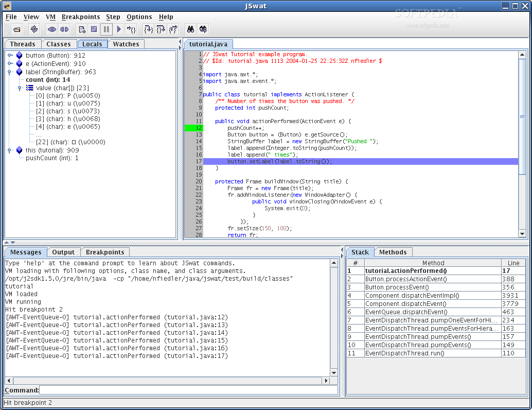Open the Help menu
The width and height of the screenshot is (532, 410).
[x=166, y=16]
